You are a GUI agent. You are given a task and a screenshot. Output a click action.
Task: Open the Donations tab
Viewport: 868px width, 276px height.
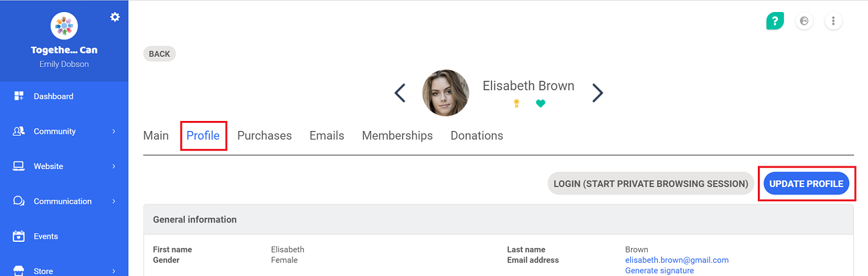[477, 136]
